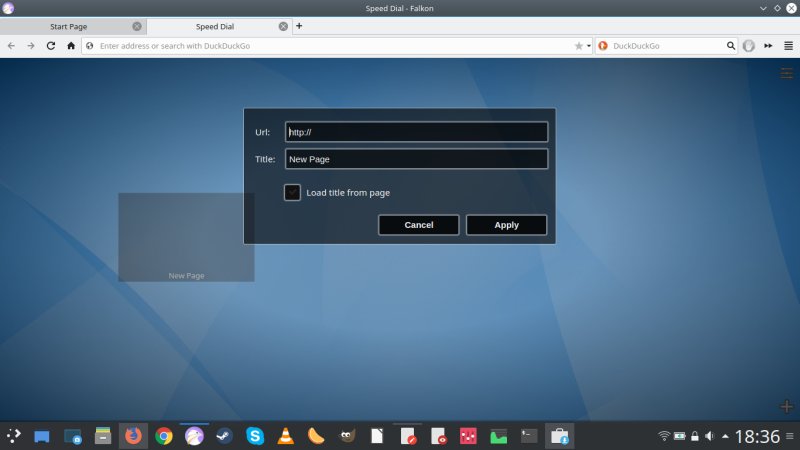Click the Title input field
The image size is (800, 450).
coord(416,159)
